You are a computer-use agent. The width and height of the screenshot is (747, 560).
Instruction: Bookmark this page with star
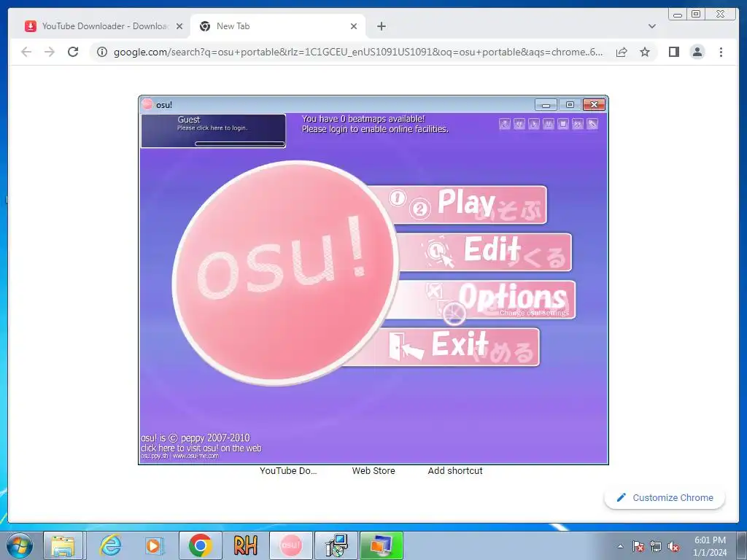coord(645,52)
